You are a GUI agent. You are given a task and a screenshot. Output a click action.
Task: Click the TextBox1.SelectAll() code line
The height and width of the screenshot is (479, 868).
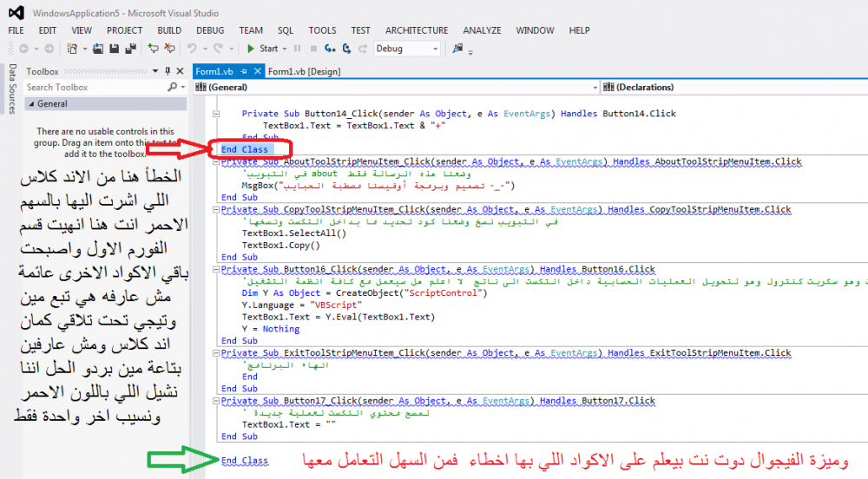click(x=294, y=233)
